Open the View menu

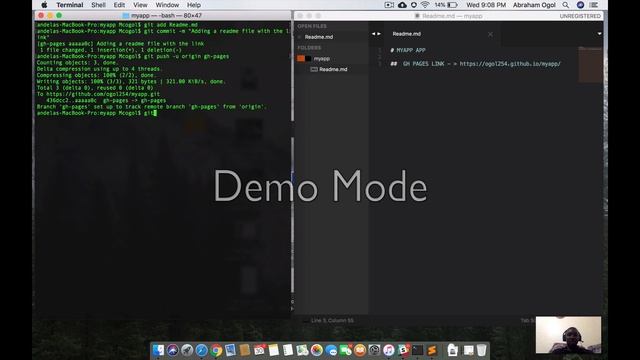140,5
